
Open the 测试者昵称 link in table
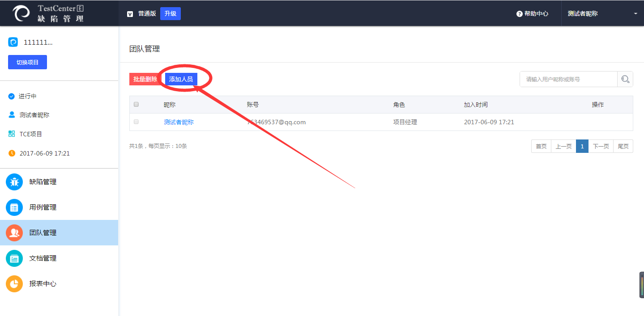point(179,122)
